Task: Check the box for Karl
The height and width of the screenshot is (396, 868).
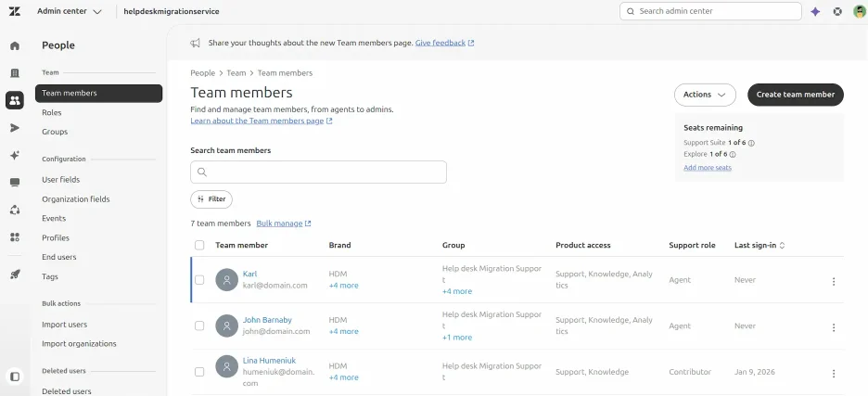Action: [x=199, y=280]
